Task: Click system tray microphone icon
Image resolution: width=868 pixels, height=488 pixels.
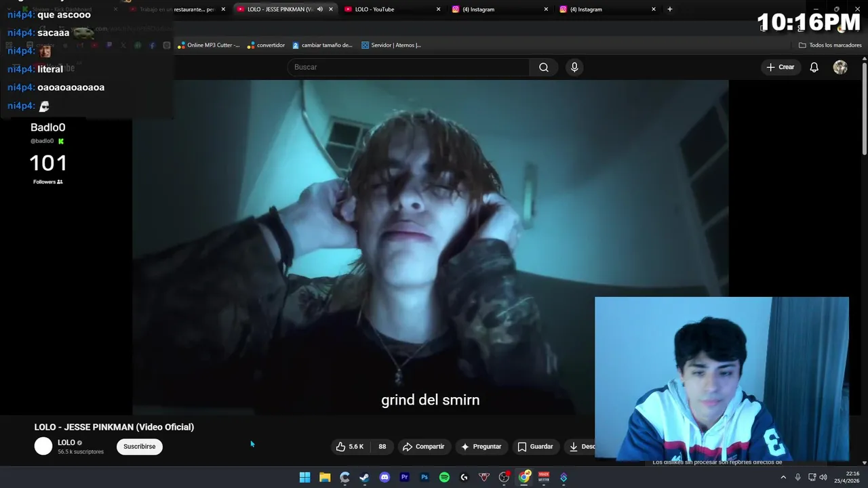Action: 797,477
